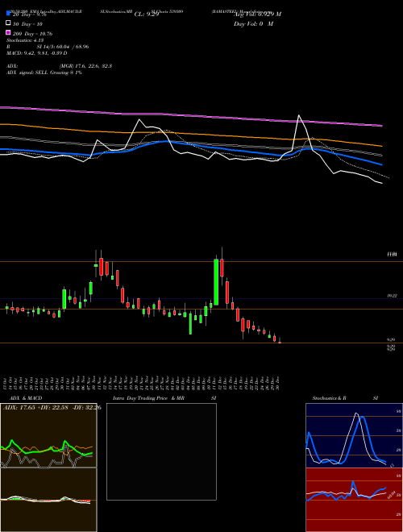Select the '50 Day = 10' legend label
The image size is (403, 532).
pyautogui.click(x=28, y=24)
